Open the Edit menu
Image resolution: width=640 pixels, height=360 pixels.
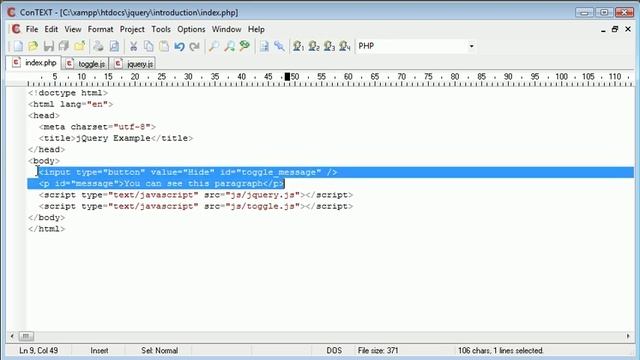click(x=51, y=29)
